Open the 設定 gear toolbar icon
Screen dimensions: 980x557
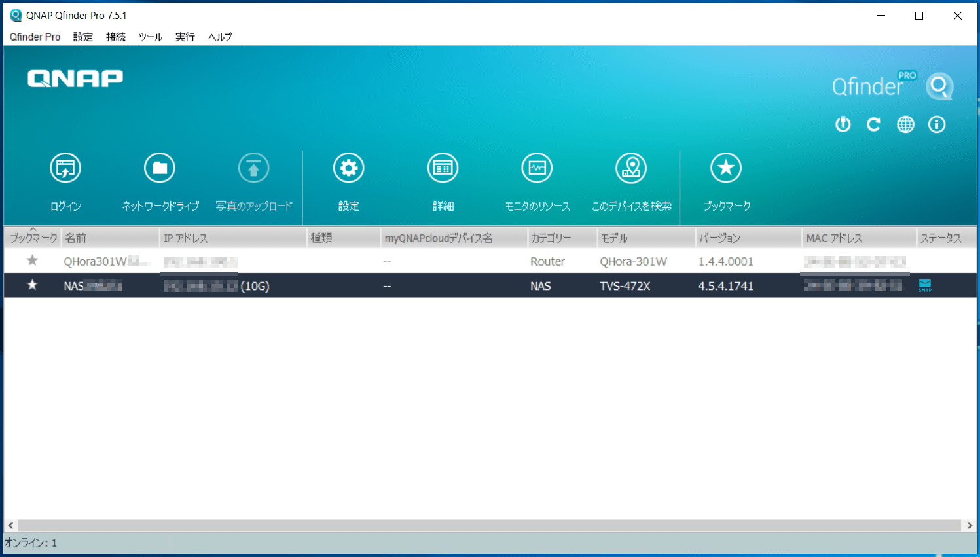348,168
